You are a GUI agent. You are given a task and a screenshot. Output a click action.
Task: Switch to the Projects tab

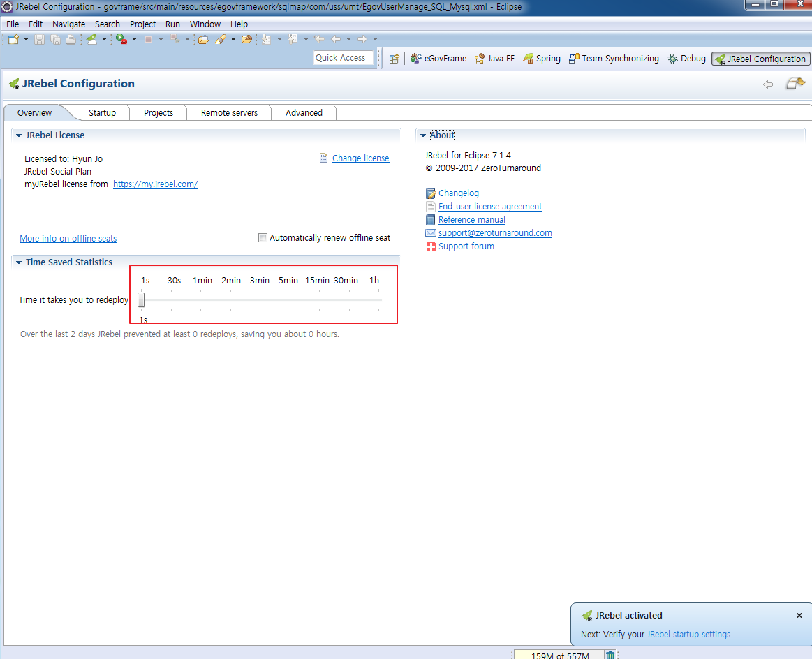[x=158, y=113]
